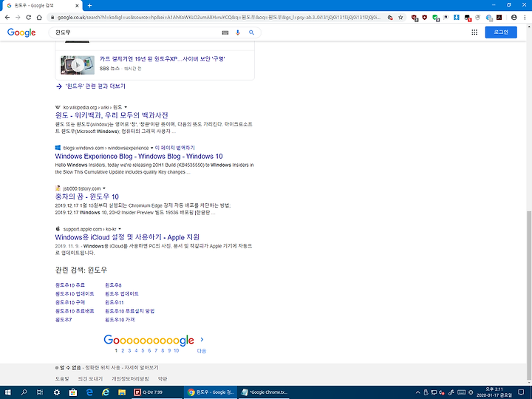Open Settings gear on taskbar
This screenshot has height=399, width=532.
[x=57, y=392]
